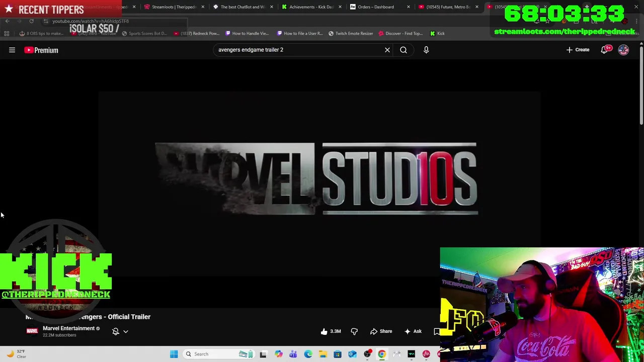This screenshot has width=644, height=362.
Task: Switch to Google Chrome on the taskbar
Action: pyautogui.click(x=382, y=354)
